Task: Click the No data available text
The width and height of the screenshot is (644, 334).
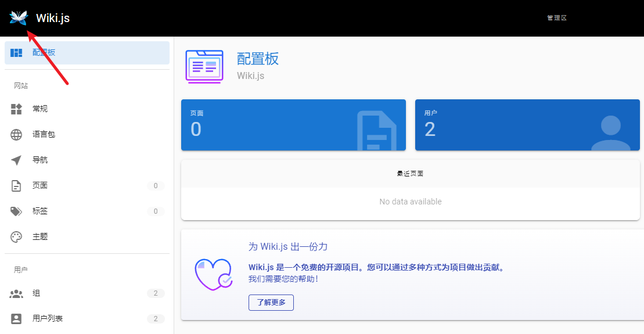Action: click(x=411, y=202)
